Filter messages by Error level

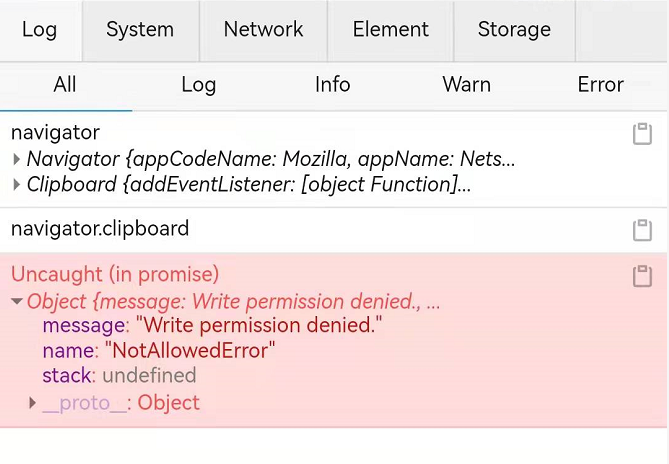600,85
